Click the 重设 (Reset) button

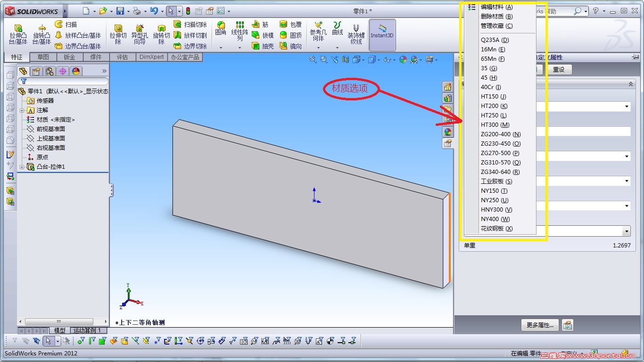[x=559, y=69]
